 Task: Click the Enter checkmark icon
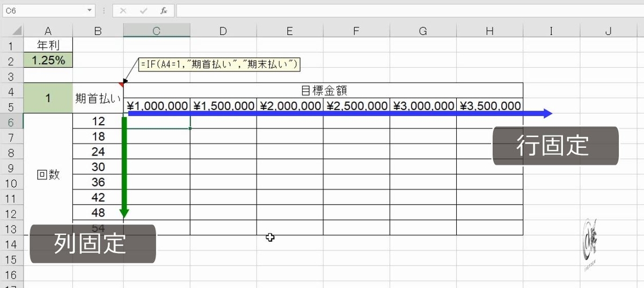click(x=143, y=10)
